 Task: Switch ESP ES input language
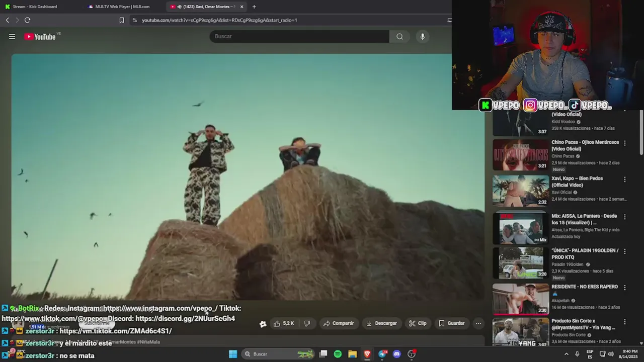click(x=590, y=354)
